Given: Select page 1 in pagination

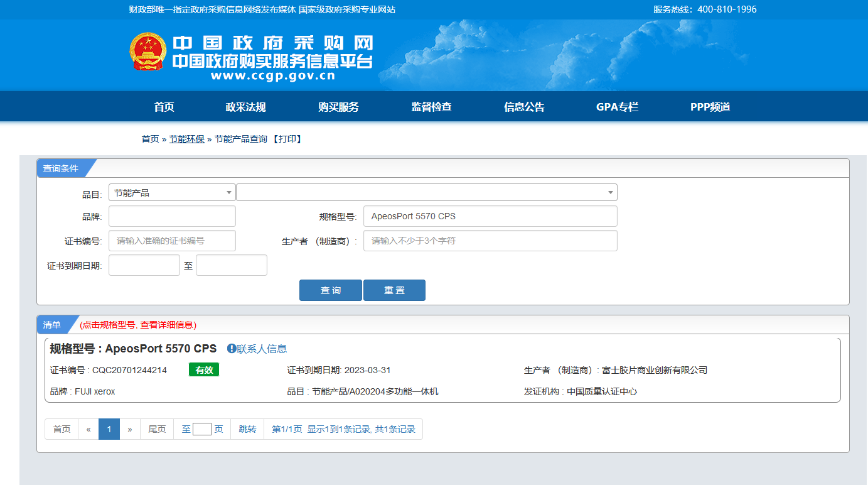Looking at the screenshot, I should (109, 429).
